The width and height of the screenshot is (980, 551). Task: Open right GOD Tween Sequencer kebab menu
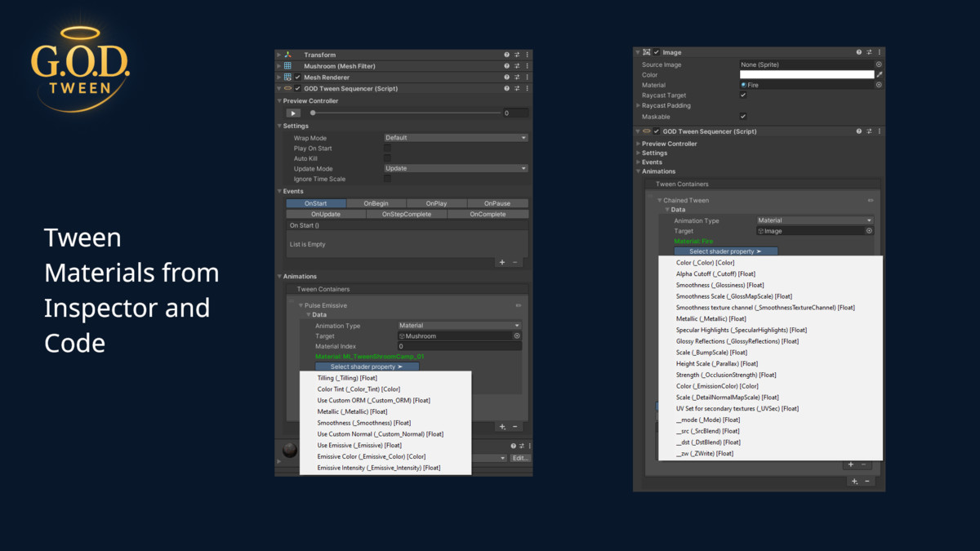[x=879, y=131]
